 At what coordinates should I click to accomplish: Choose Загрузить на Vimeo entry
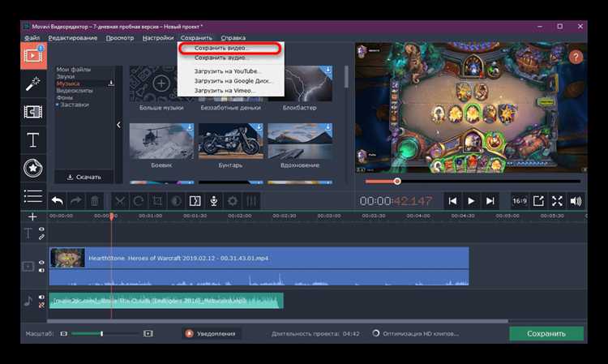230,91
